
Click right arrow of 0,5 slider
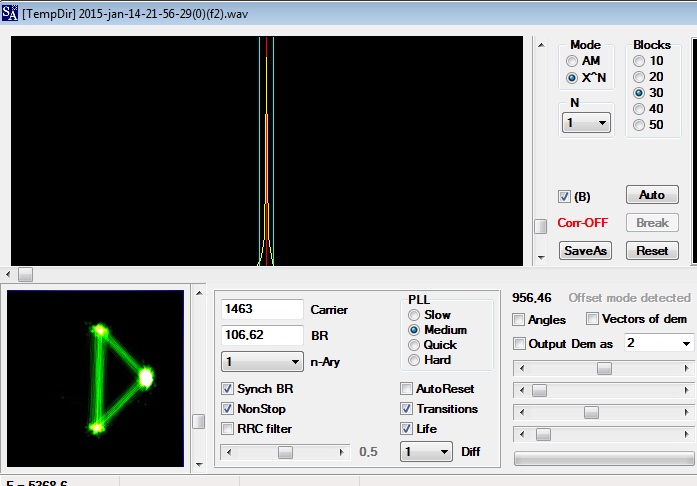pos(341,452)
